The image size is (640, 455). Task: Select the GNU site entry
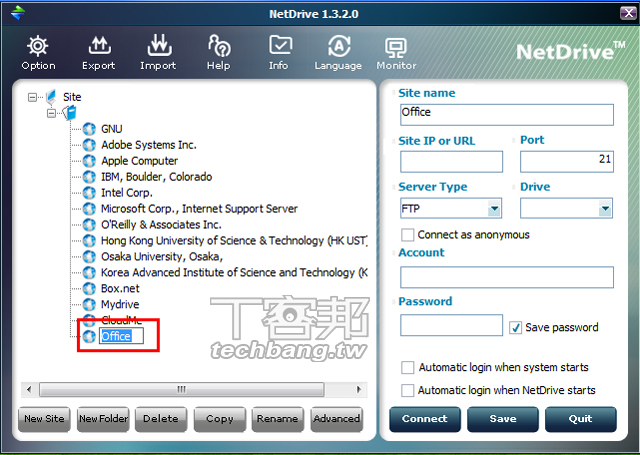click(111, 129)
